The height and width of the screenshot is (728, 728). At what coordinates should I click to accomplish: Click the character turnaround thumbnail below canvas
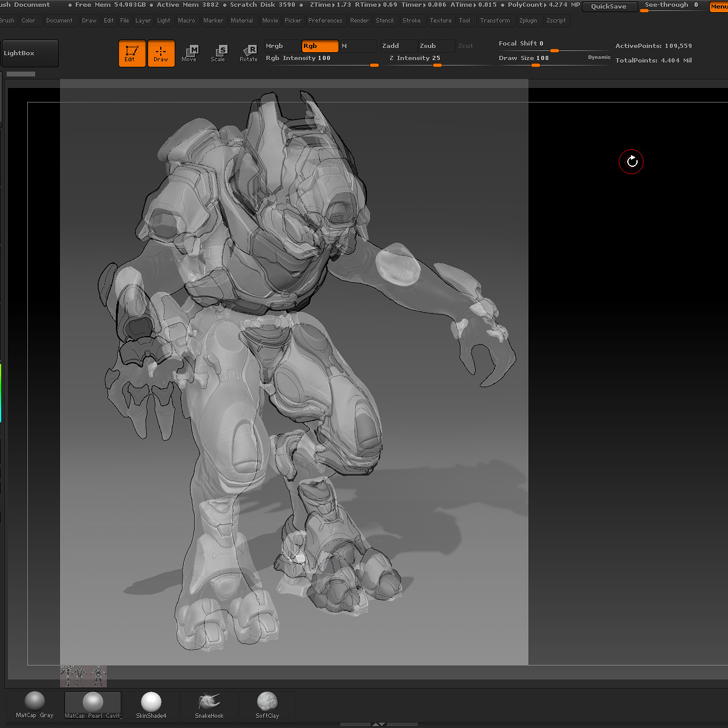point(84,676)
